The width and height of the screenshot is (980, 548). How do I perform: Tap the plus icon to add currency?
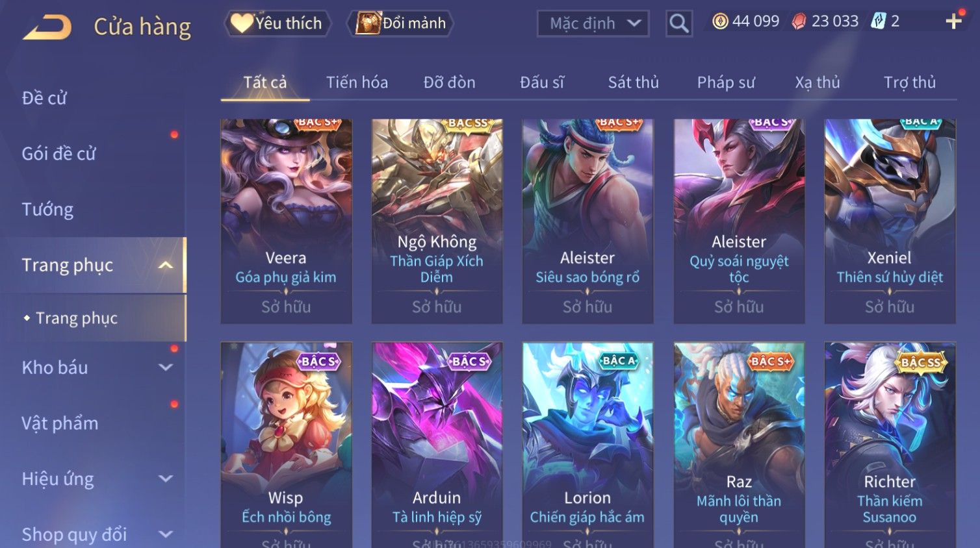click(953, 21)
